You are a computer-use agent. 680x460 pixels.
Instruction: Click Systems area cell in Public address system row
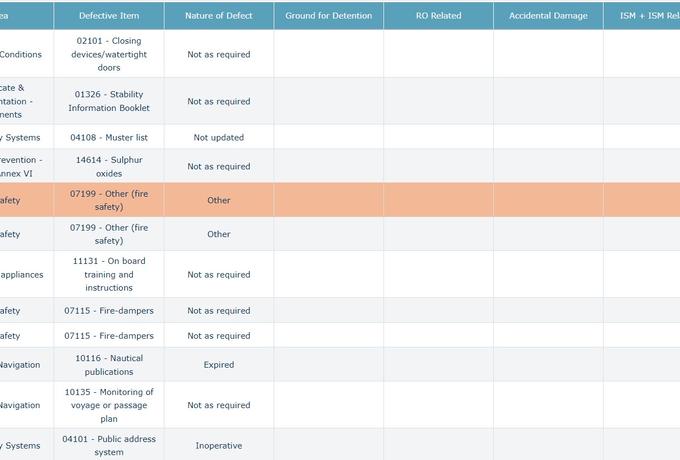[26, 446]
